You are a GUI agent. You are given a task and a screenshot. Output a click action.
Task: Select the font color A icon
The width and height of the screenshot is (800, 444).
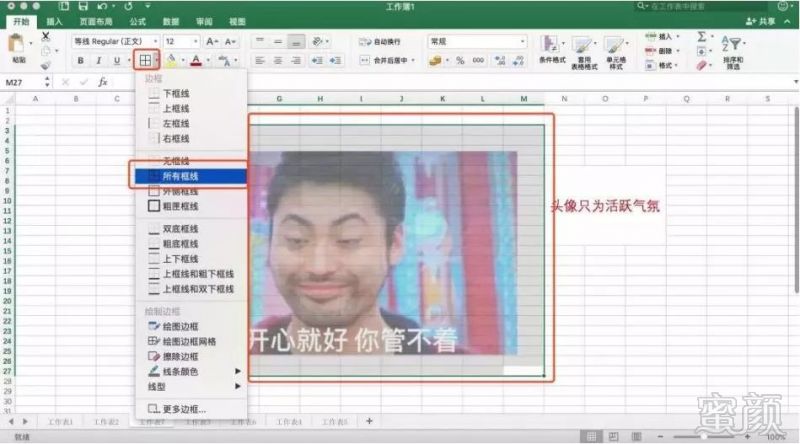pos(196,60)
